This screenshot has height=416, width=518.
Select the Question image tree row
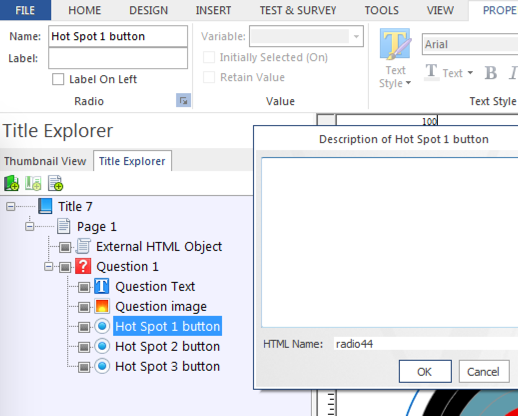click(x=161, y=306)
